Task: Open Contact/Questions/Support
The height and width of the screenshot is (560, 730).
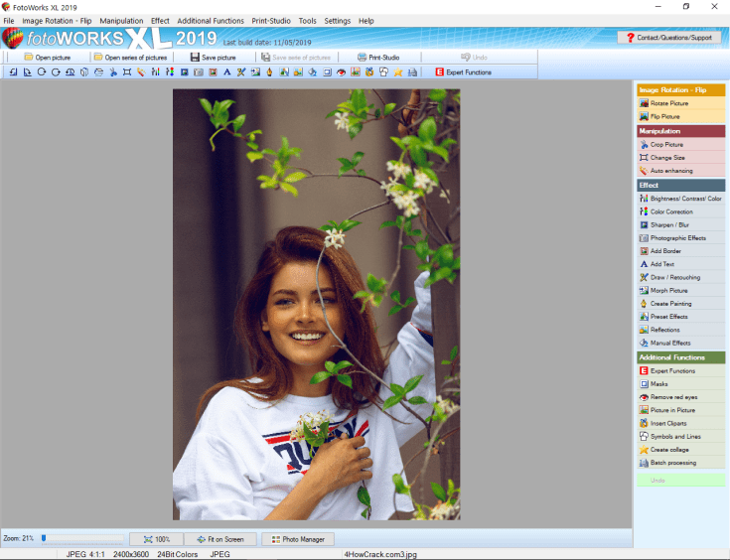Action: (x=669, y=38)
